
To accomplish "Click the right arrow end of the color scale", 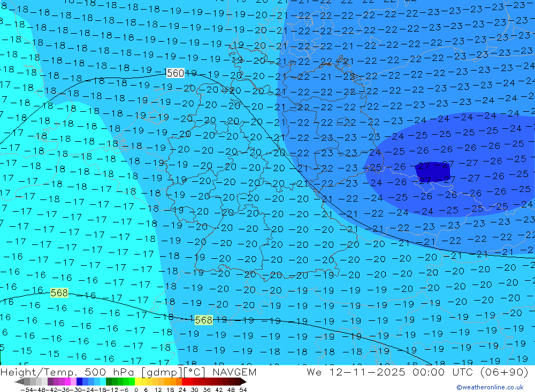I will click(243, 381).
